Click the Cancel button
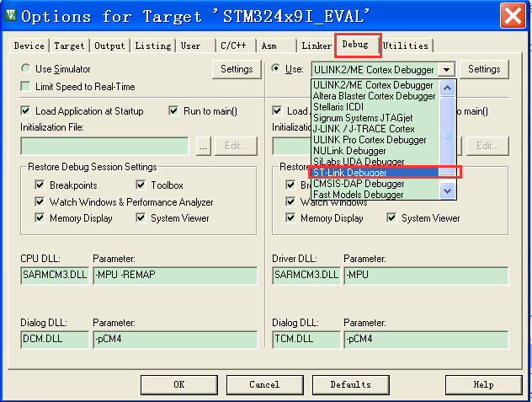Viewport: 532px width, 402px height. (264, 384)
